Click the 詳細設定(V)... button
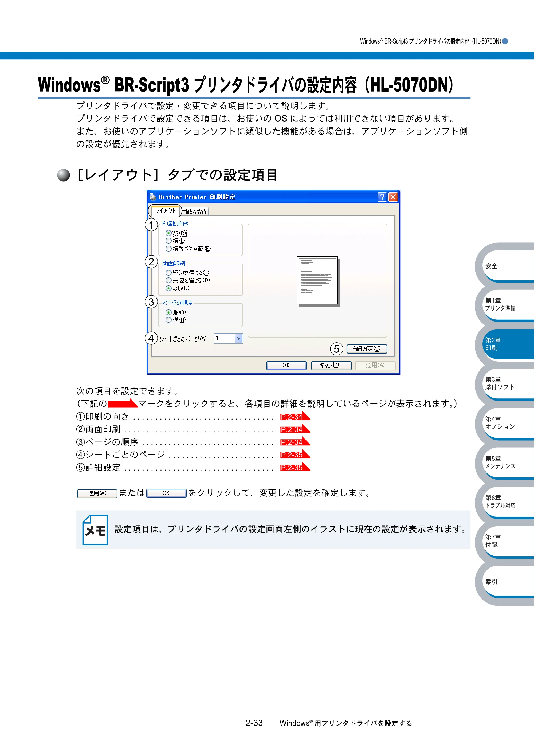 coord(367,349)
